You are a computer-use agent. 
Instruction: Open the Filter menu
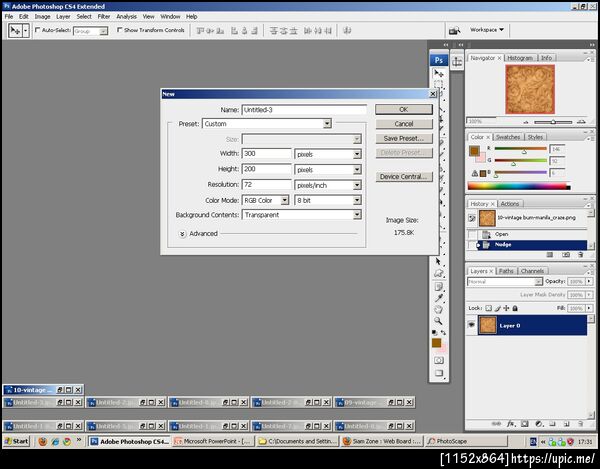pos(104,16)
